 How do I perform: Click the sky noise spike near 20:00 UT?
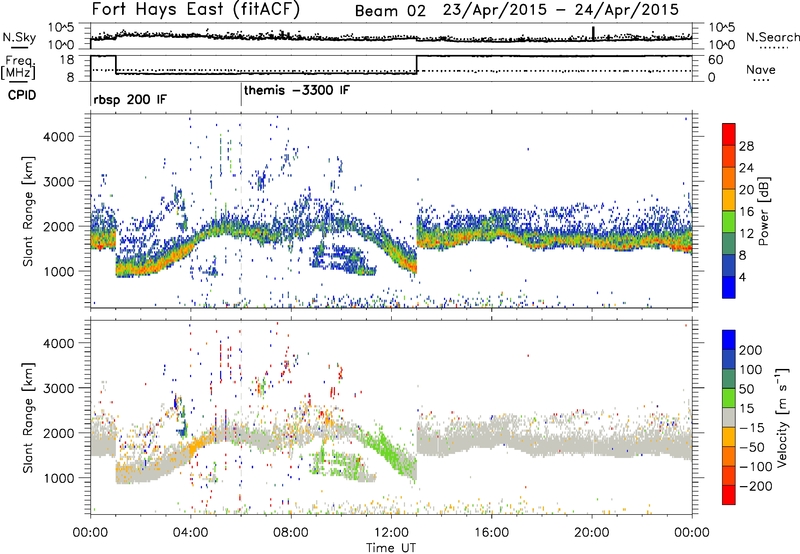[593, 32]
